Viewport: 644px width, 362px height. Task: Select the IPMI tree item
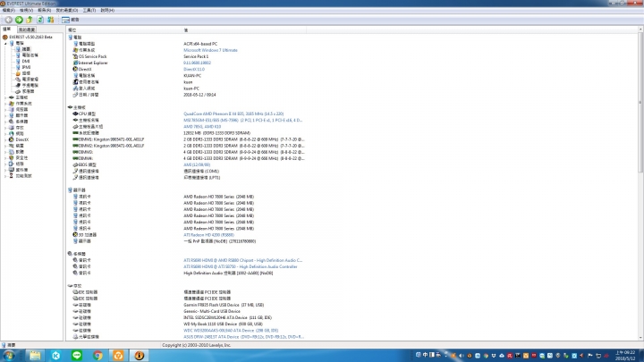(23, 67)
